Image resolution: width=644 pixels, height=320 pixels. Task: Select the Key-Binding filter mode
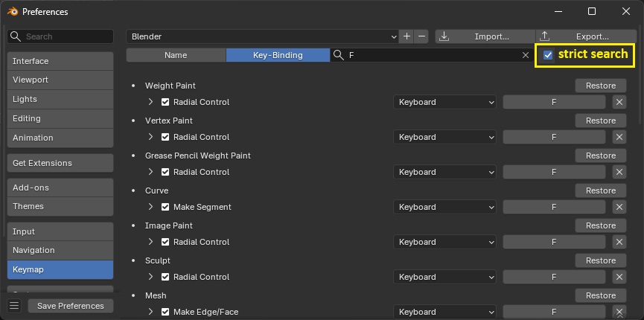[278, 55]
